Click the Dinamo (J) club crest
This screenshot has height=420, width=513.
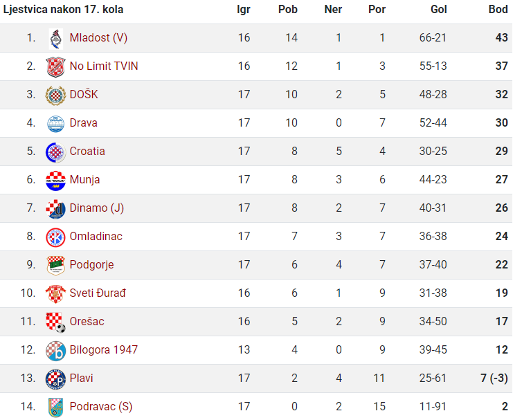(x=55, y=209)
